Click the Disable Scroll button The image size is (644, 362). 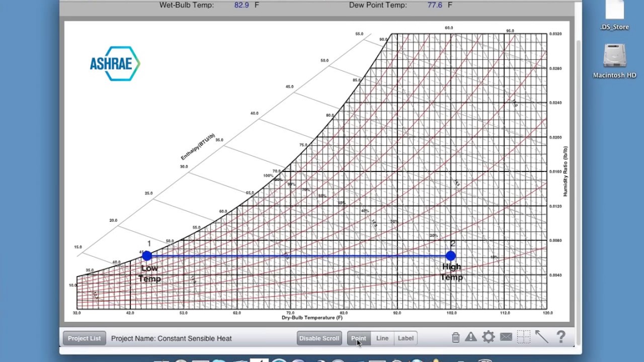coord(319,338)
